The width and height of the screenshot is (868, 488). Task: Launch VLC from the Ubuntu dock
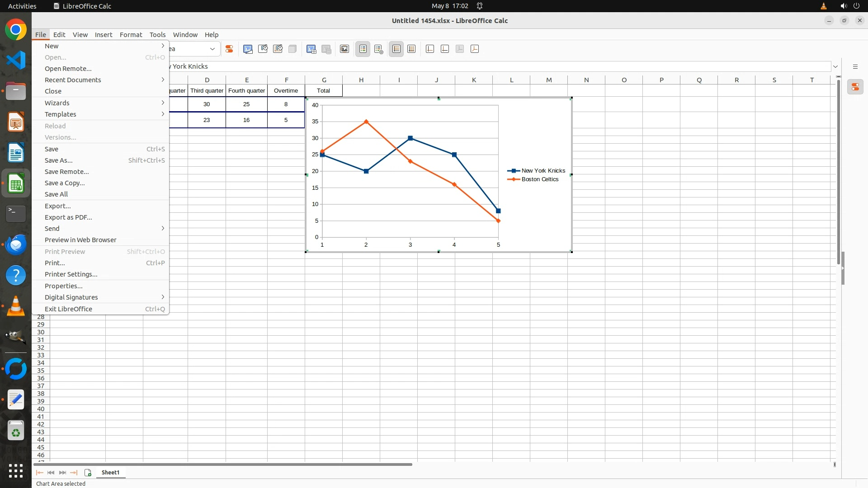point(16,307)
